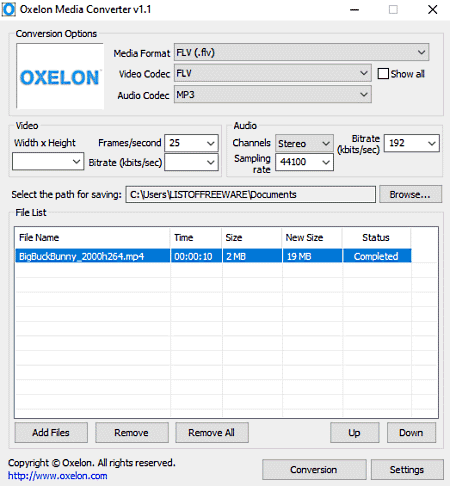Open the audio Bitrate 192 dropdown

(x=412, y=143)
